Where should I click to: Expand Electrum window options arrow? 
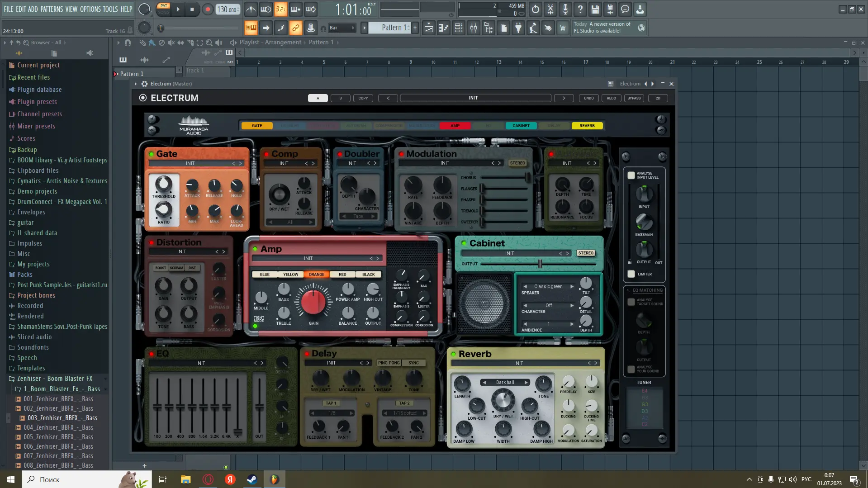tap(135, 84)
